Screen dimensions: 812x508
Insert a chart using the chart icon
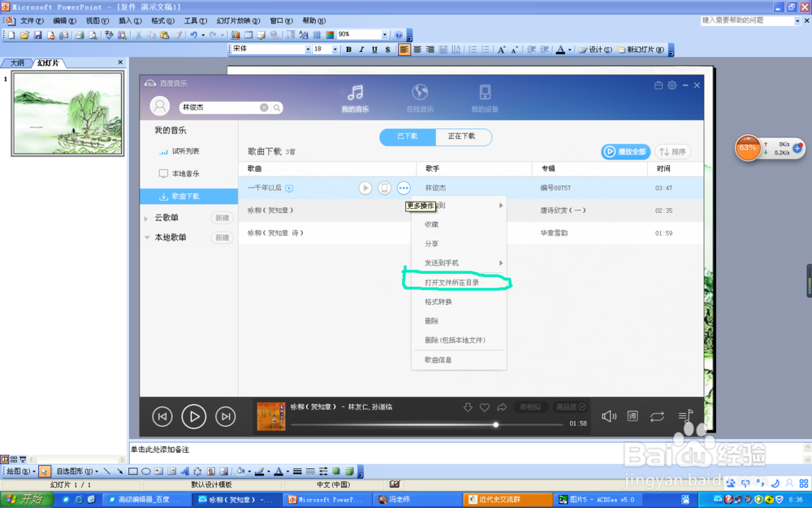[x=235, y=35]
